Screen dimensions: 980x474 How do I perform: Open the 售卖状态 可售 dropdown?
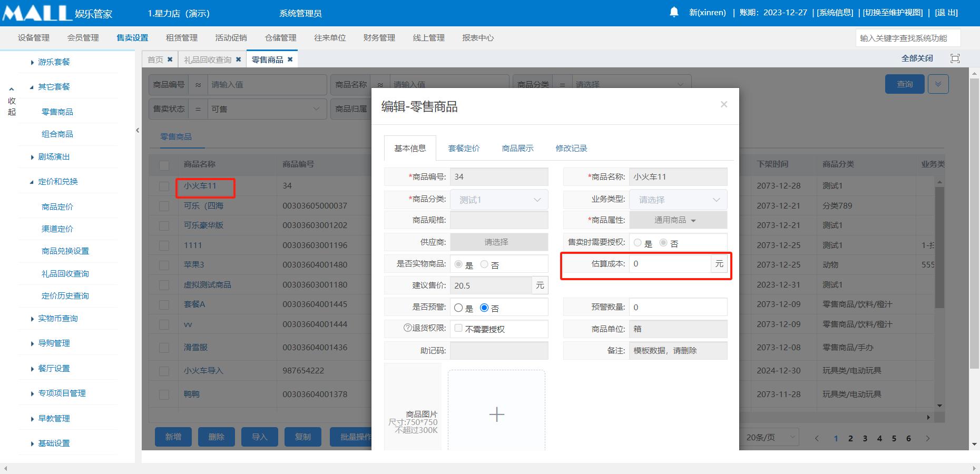click(x=267, y=109)
